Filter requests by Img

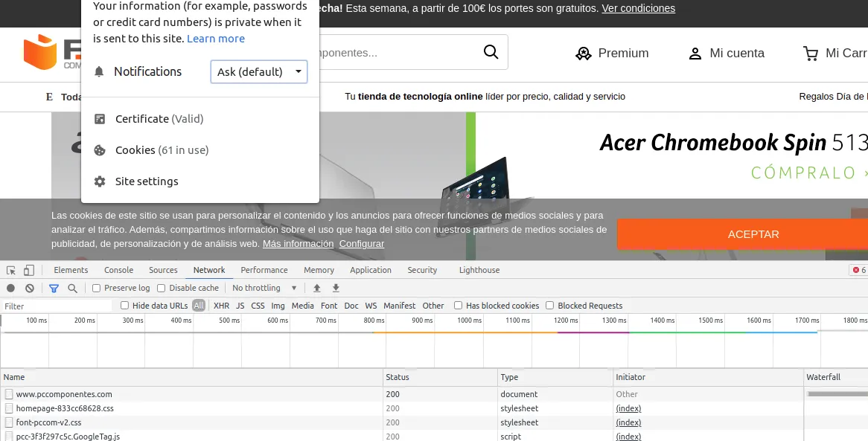coord(278,306)
